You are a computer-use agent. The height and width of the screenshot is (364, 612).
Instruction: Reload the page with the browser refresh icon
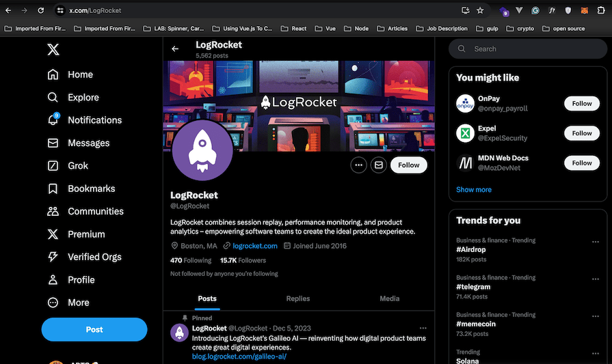(x=41, y=10)
